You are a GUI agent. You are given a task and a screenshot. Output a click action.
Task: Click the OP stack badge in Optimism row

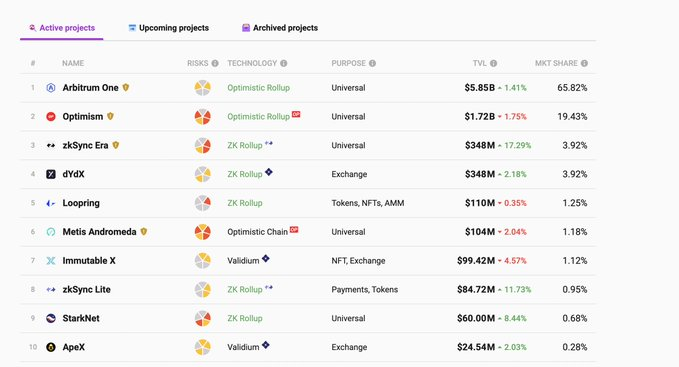pyautogui.click(x=296, y=114)
